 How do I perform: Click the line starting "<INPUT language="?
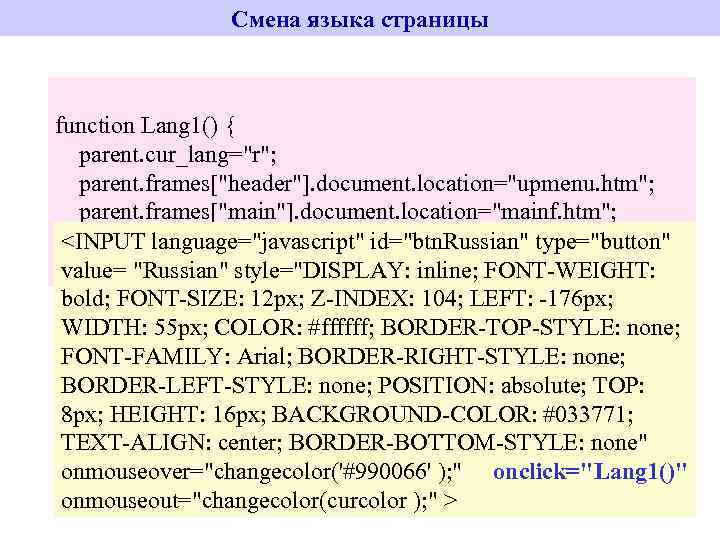tap(366, 242)
